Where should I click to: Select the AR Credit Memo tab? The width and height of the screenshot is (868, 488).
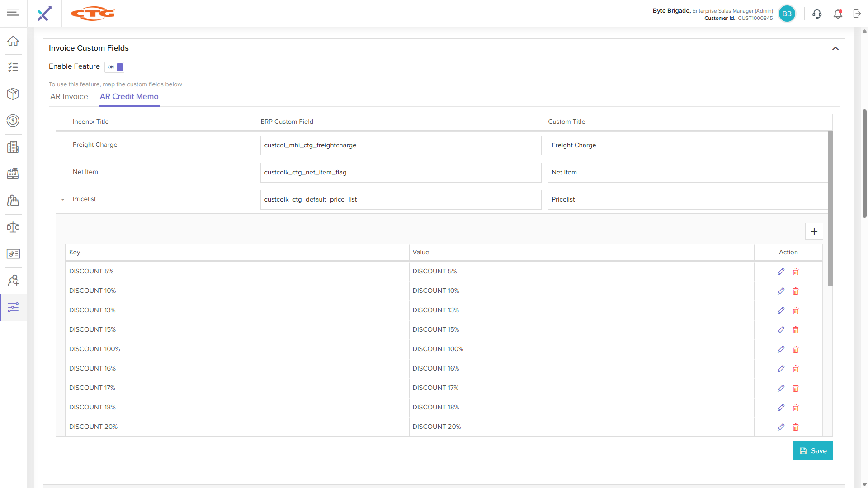[x=129, y=97]
